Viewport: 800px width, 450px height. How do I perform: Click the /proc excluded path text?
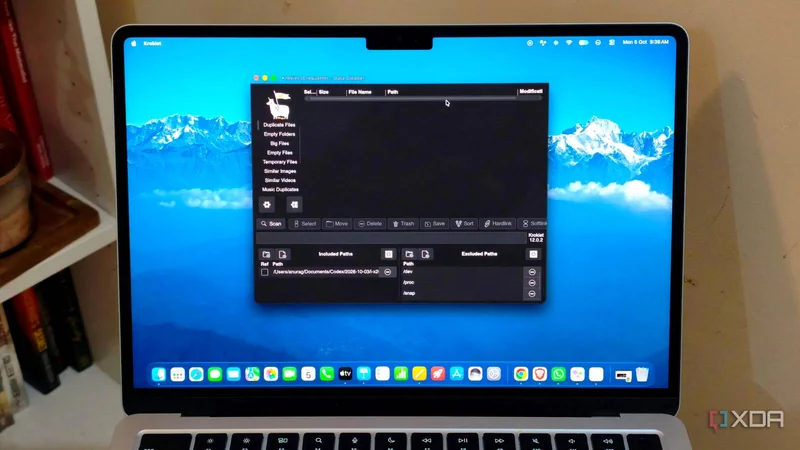(408, 283)
